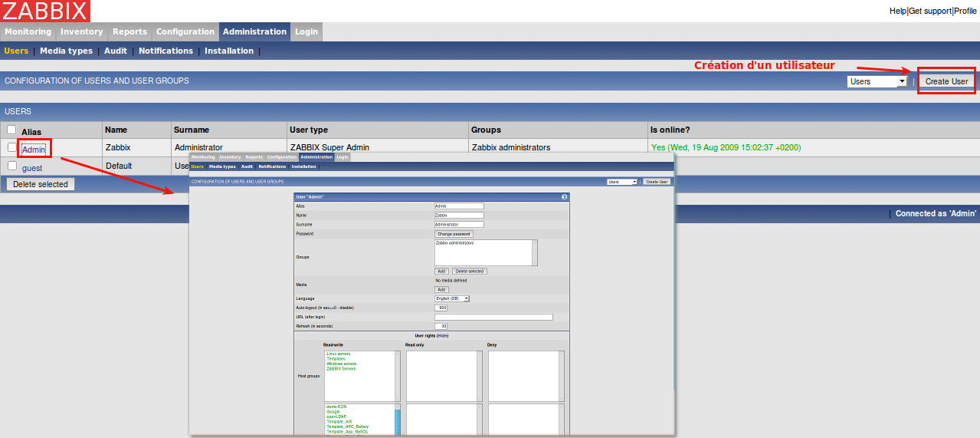Click the Get support link at top right
The width and height of the screenshot is (980, 438).
click(x=929, y=12)
